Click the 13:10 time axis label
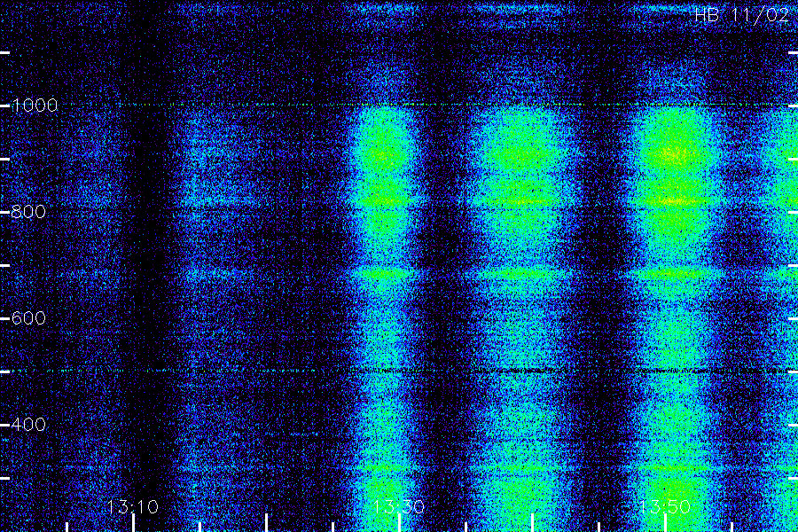 133,507
